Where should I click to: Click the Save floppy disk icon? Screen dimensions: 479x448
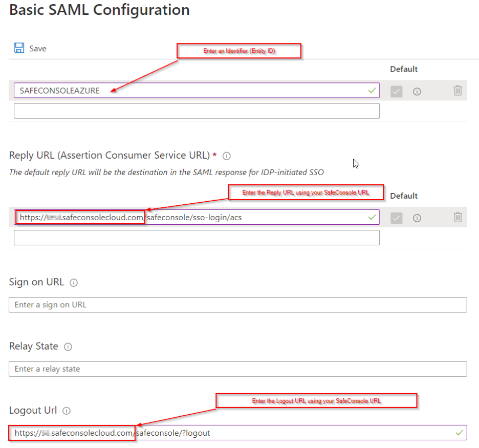coord(19,48)
